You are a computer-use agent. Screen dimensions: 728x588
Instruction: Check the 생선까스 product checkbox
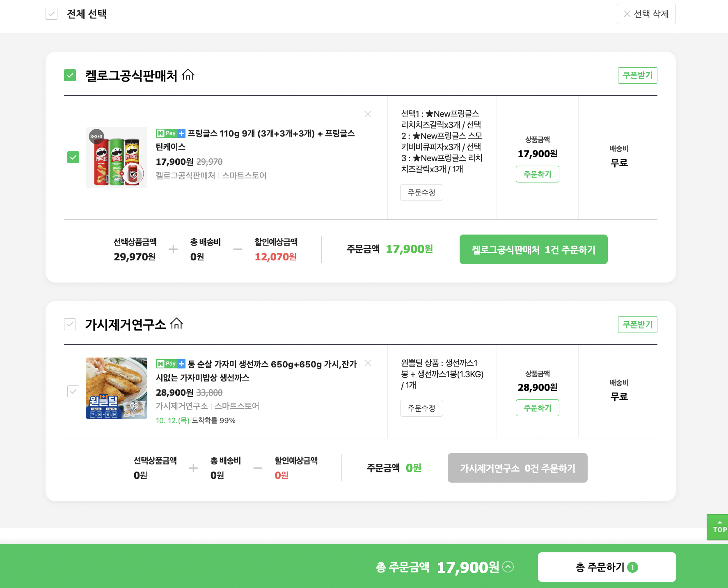tap(73, 391)
